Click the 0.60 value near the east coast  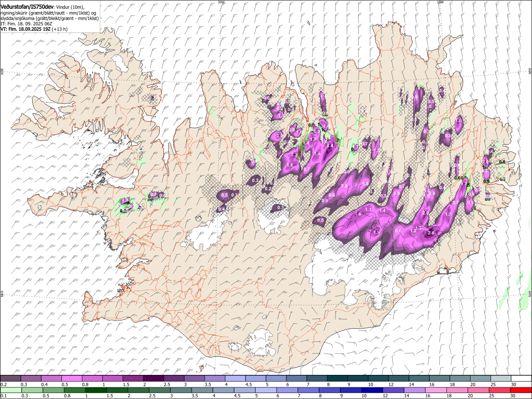coord(458,178)
